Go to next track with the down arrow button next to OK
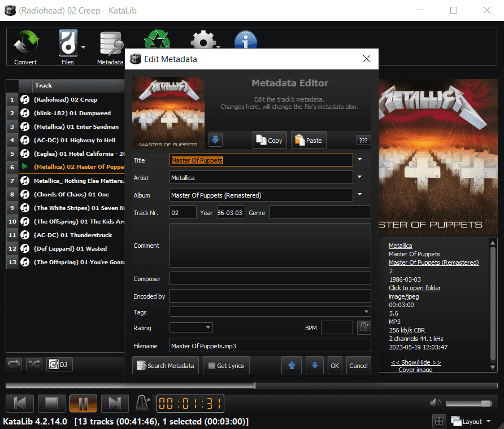 [x=314, y=365]
